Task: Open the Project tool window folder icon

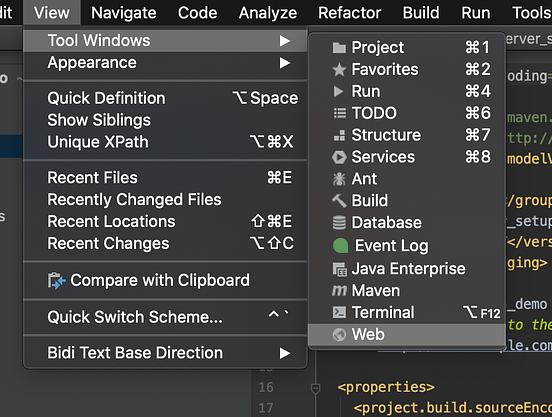Action: (x=339, y=48)
